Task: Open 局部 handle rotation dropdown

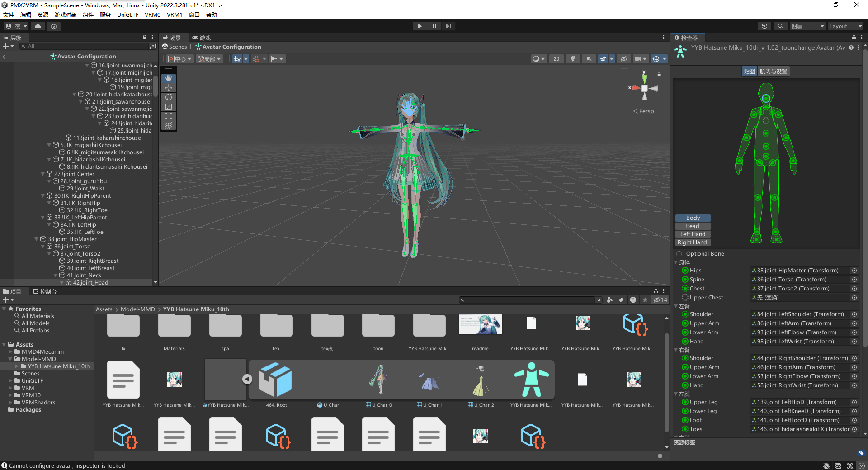Action: (x=209, y=59)
